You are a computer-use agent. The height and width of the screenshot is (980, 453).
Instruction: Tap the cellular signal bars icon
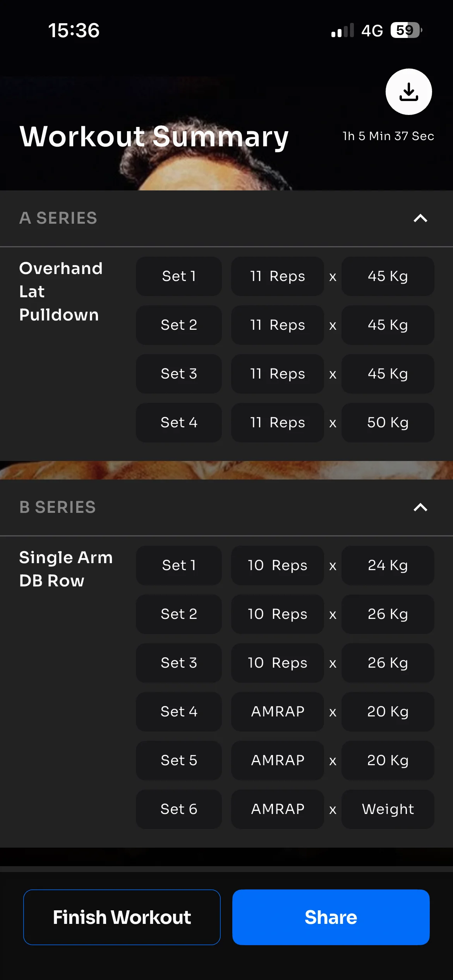coord(342,31)
